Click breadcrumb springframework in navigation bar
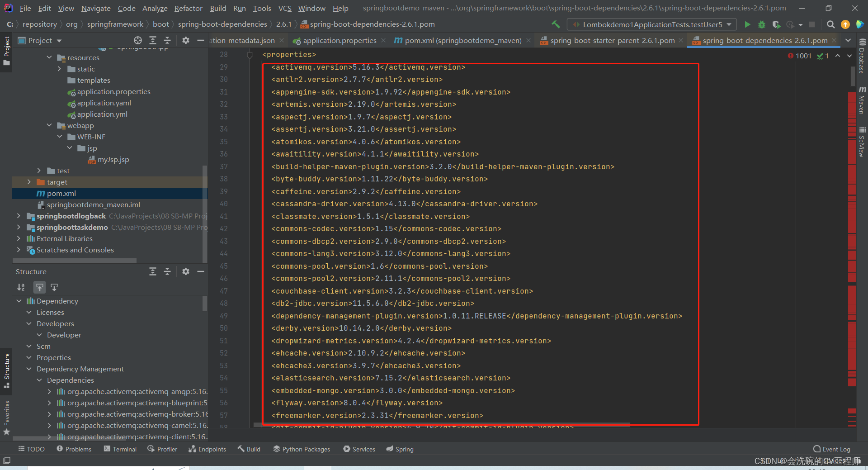Image resolution: width=868 pixels, height=470 pixels. 115,24
